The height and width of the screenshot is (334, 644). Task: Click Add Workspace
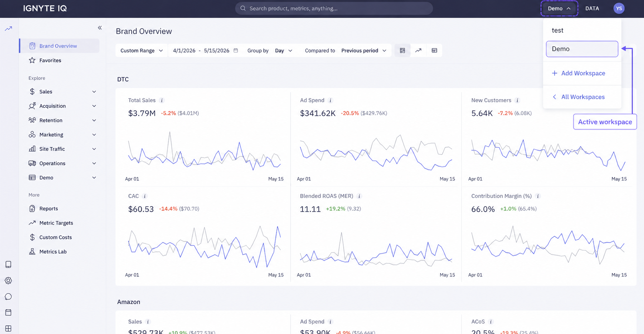click(x=579, y=73)
